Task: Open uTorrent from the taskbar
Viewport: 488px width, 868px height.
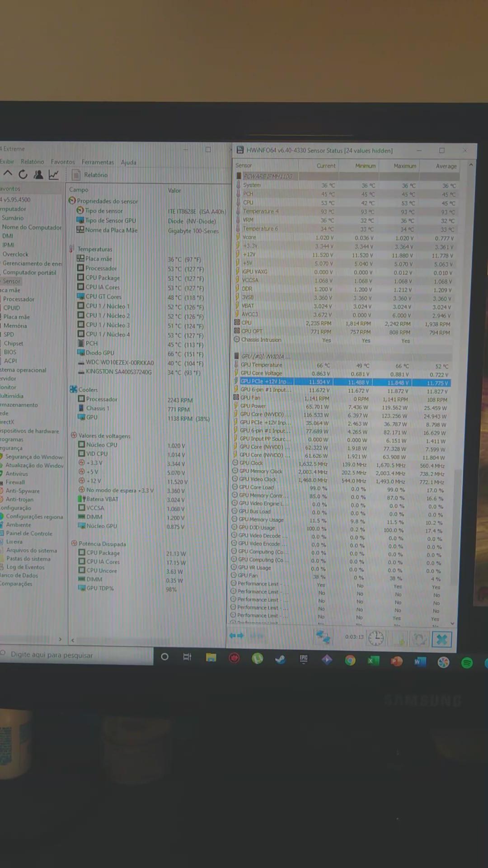Action: [258, 659]
